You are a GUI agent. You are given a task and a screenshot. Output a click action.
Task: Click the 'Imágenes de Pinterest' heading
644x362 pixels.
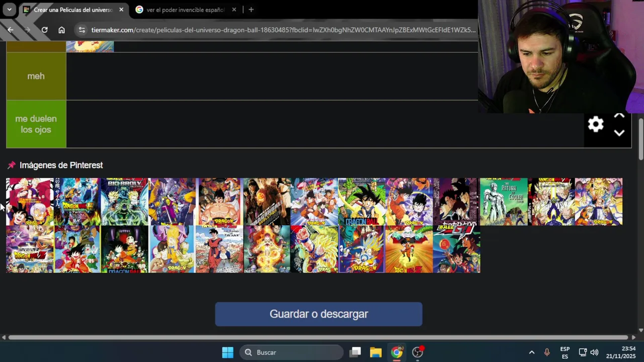(61, 165)
